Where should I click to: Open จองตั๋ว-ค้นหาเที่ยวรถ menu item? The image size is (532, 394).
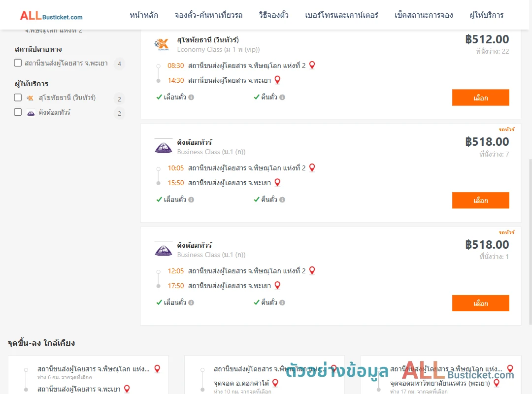coord(208,15)
